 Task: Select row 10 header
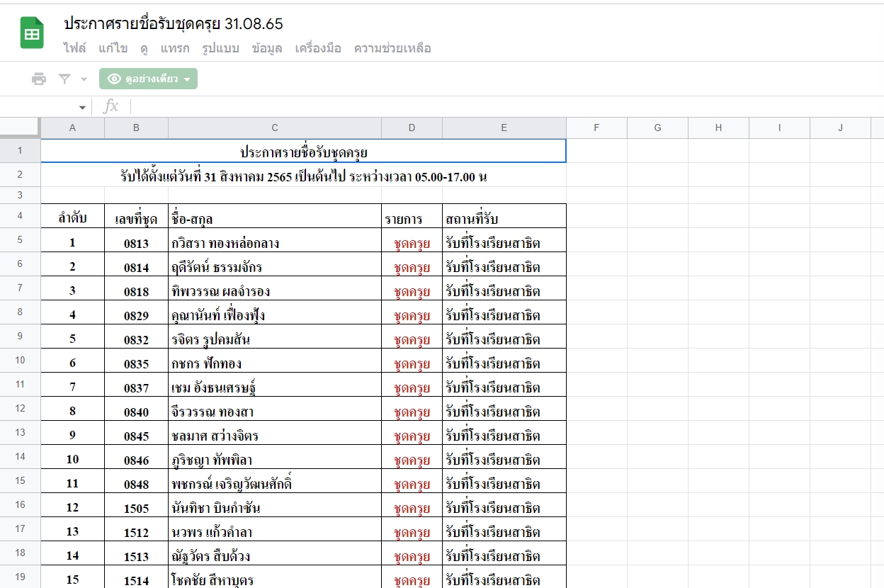click(20, 361)
